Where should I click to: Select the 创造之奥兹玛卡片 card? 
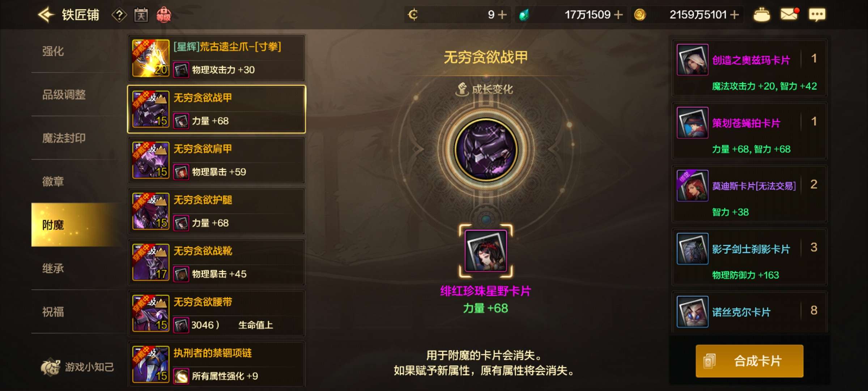tap(749, 68)
